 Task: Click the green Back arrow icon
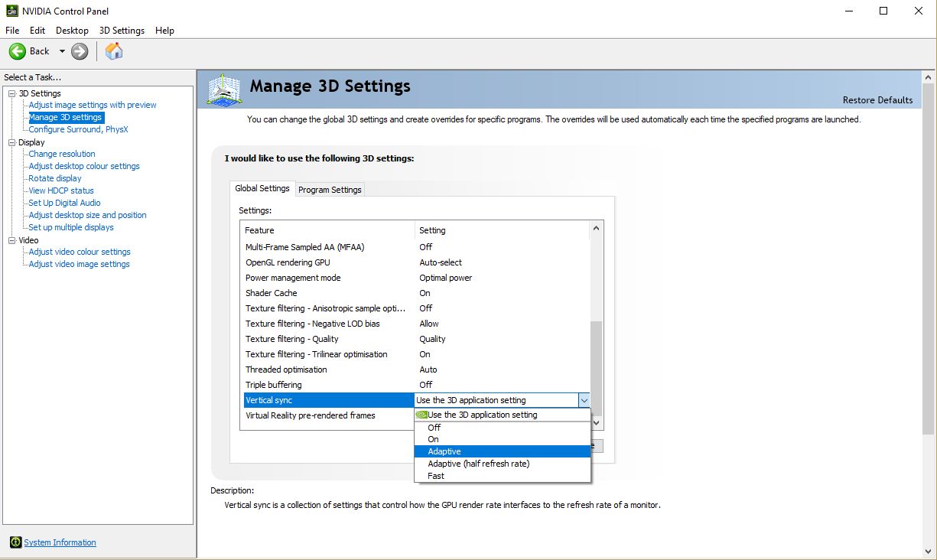(18, 51)
